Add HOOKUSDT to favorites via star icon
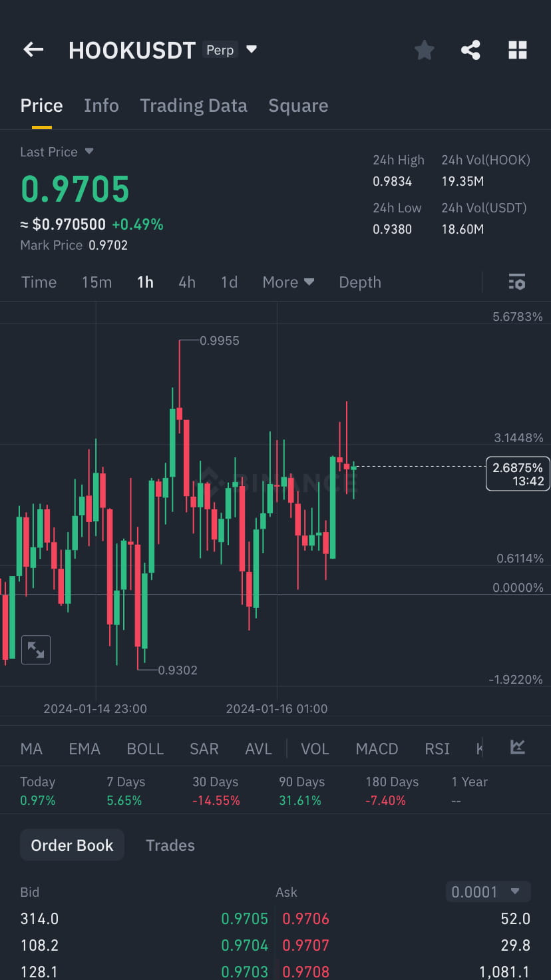This screenshot has height=980, width=551. point(424,49)
